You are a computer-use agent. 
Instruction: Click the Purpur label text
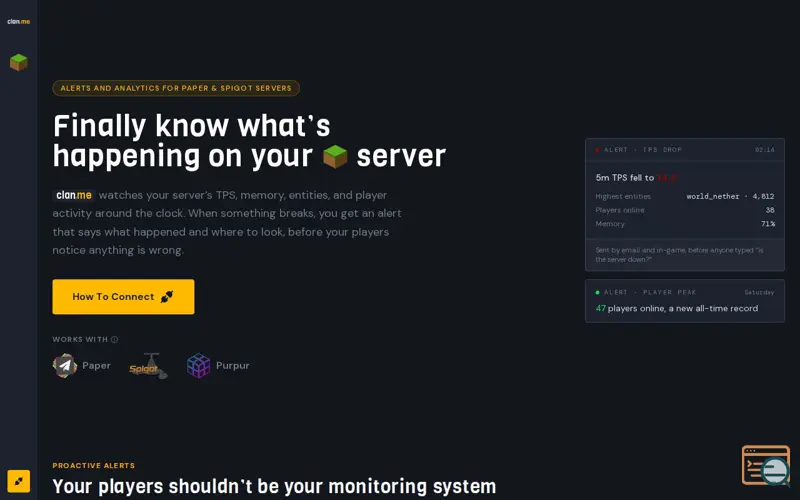233,365
